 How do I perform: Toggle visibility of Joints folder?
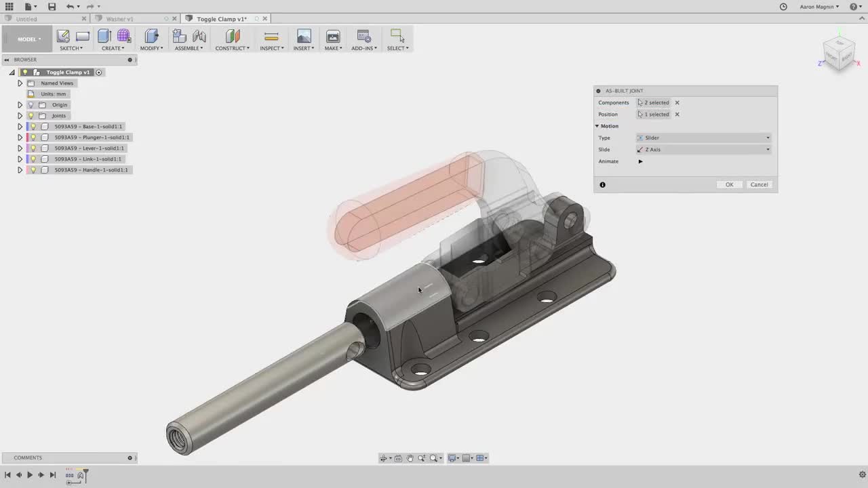point(31,116)
